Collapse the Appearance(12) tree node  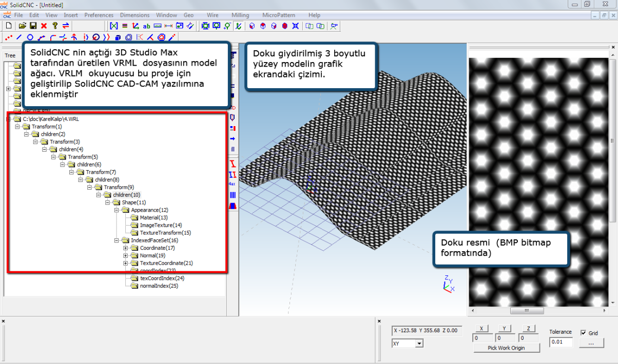[x=117, y=210]
